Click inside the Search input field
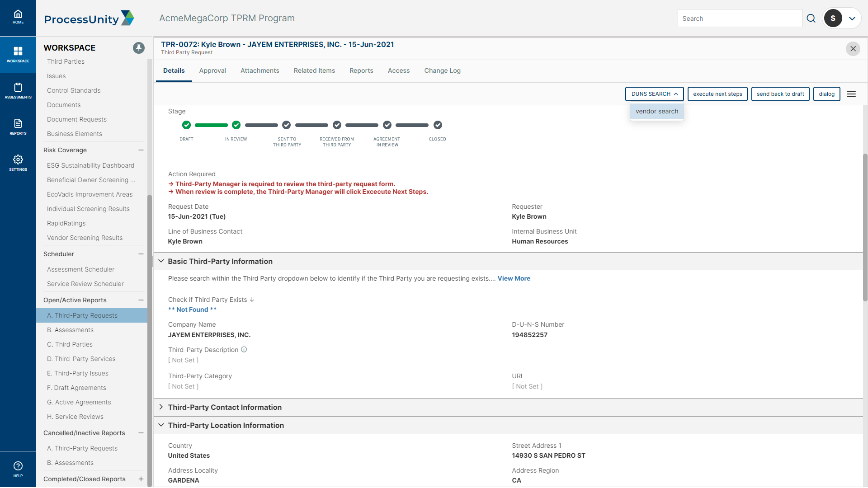 tap(740, 19)
